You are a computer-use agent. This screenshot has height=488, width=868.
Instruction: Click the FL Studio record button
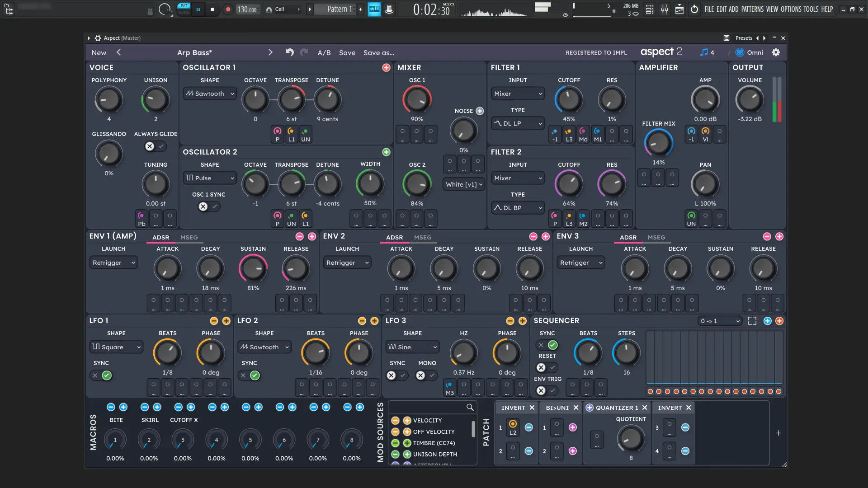tap(228, 9)
